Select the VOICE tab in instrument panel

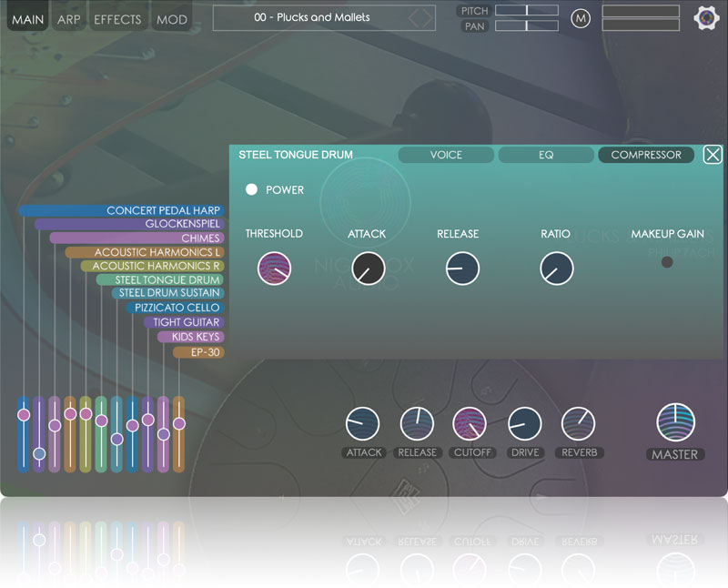[x=446, y=155]
